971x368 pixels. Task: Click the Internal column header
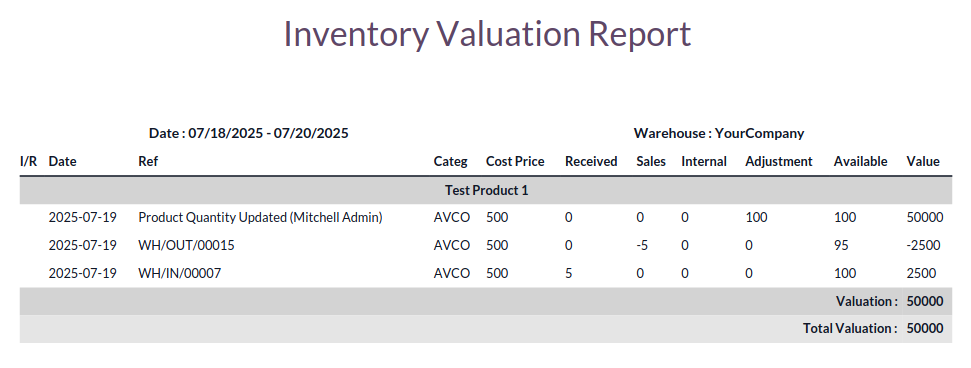[x=704, y=161]
